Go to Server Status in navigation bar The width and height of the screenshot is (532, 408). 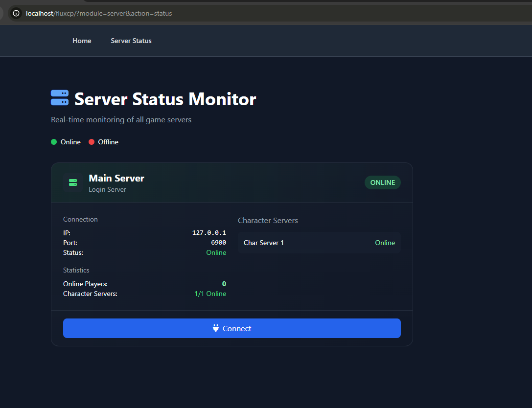click(131, 41)
